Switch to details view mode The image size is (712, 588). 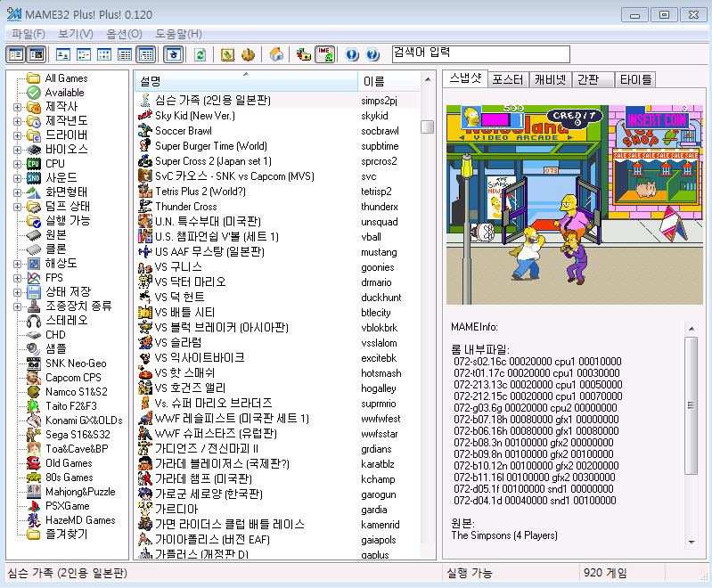click(x=125, y=55)
